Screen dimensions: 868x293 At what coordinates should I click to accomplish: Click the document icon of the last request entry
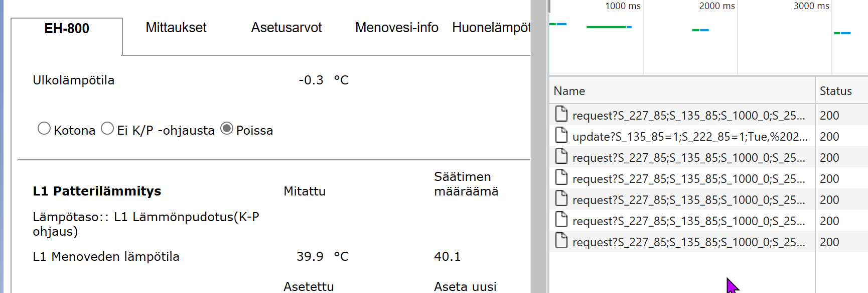click(561, 241)
